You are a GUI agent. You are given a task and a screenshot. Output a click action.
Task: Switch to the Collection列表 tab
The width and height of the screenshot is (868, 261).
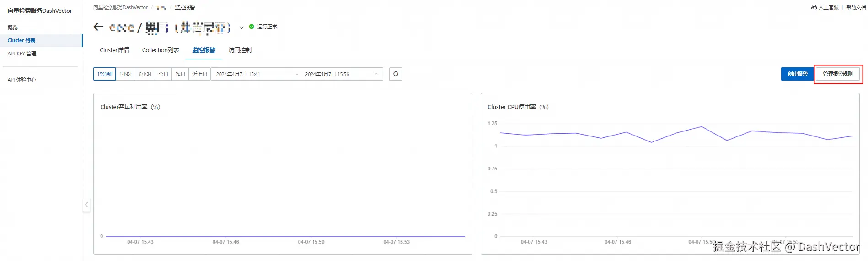click(161, 50)
